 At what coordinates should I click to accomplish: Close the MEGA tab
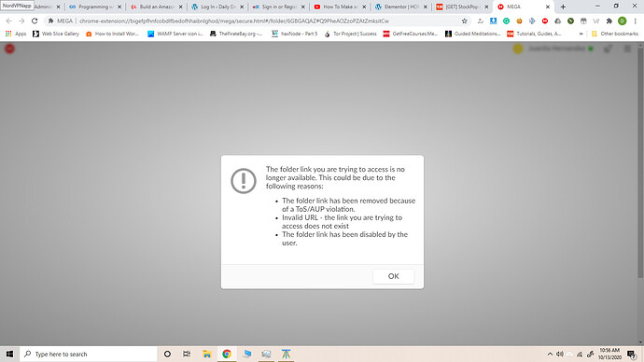[548, 7]
